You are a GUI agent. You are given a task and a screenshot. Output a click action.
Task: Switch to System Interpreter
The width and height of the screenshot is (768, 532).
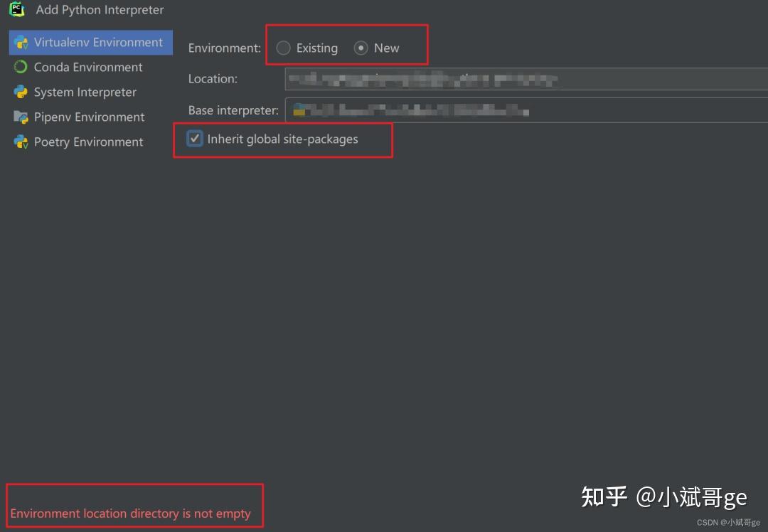coord(85,92)
